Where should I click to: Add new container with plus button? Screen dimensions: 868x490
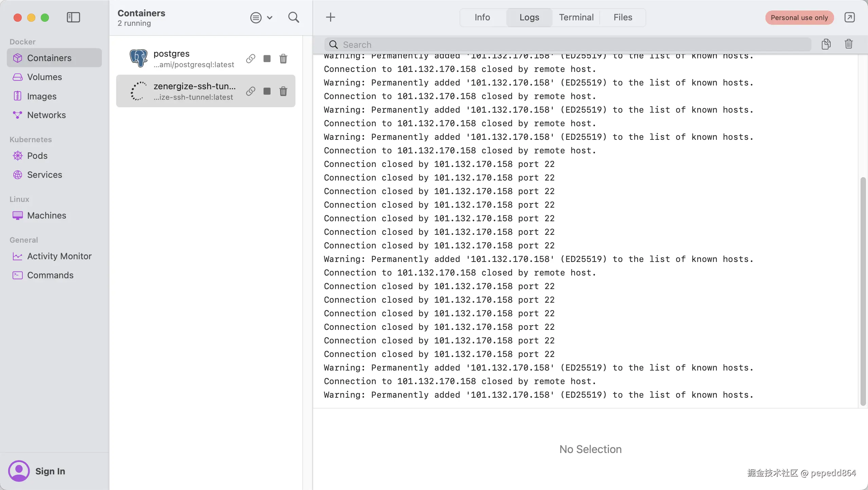[x=330, y=17]
